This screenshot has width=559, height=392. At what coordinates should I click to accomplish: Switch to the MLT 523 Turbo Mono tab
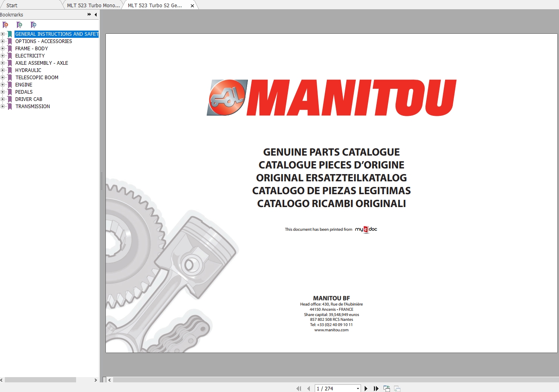click(93, 5)
